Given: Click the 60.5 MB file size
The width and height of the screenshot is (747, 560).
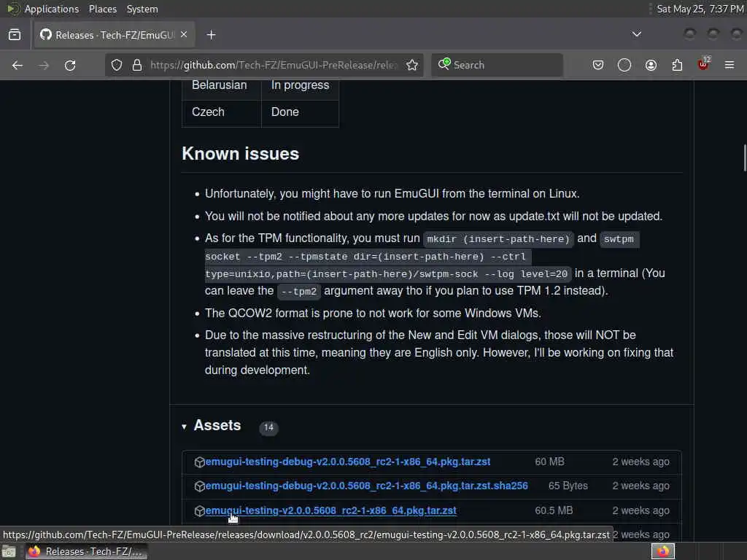Looking at the screenshot, I should [554, 510].
